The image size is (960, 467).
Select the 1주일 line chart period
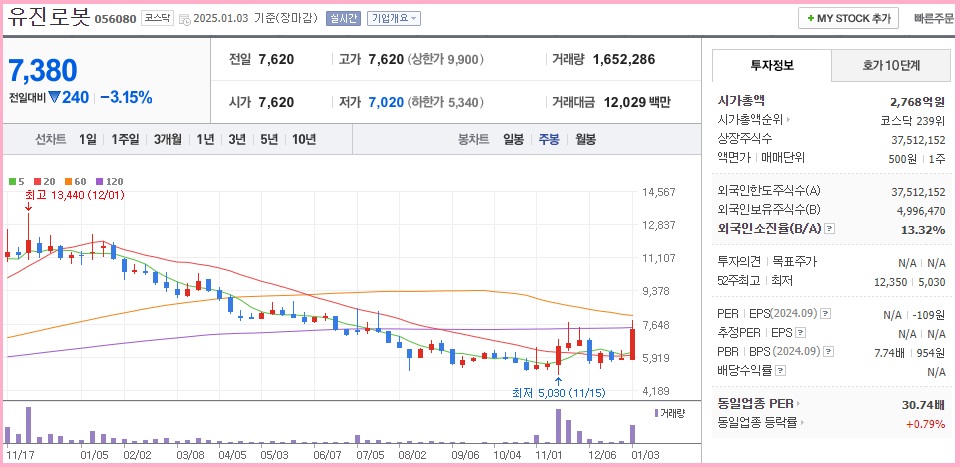125,140
